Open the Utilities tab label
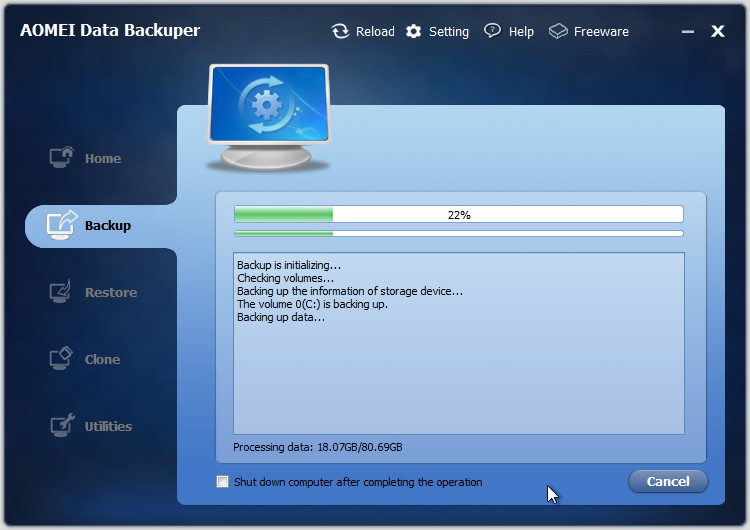This screenshot has height=530, width=750. (108, 426)
